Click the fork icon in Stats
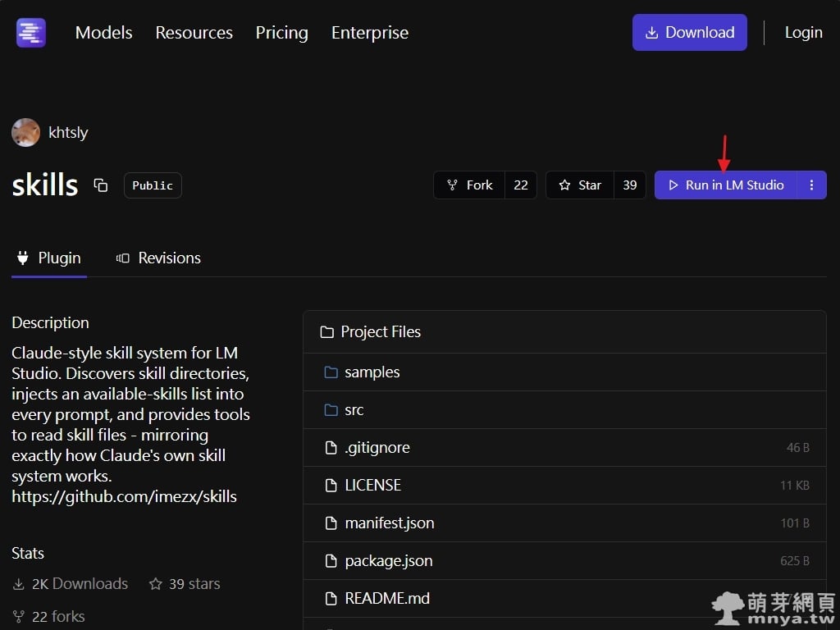 18,617
